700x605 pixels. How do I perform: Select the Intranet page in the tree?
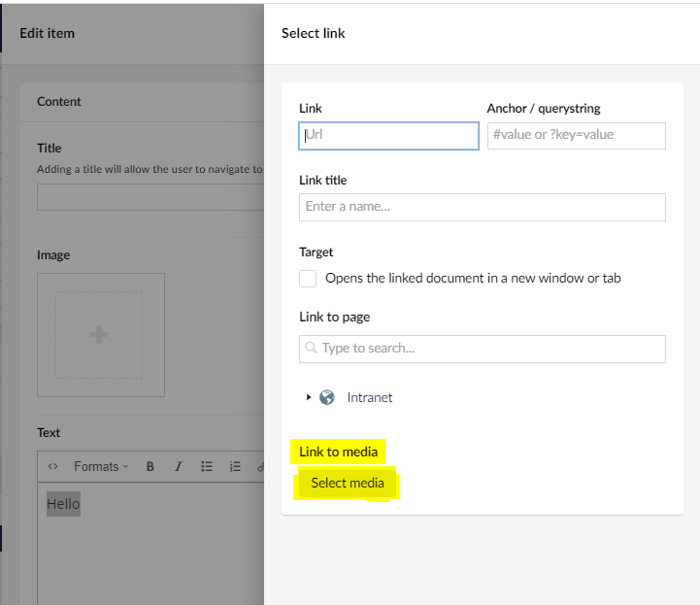point(370,397)
